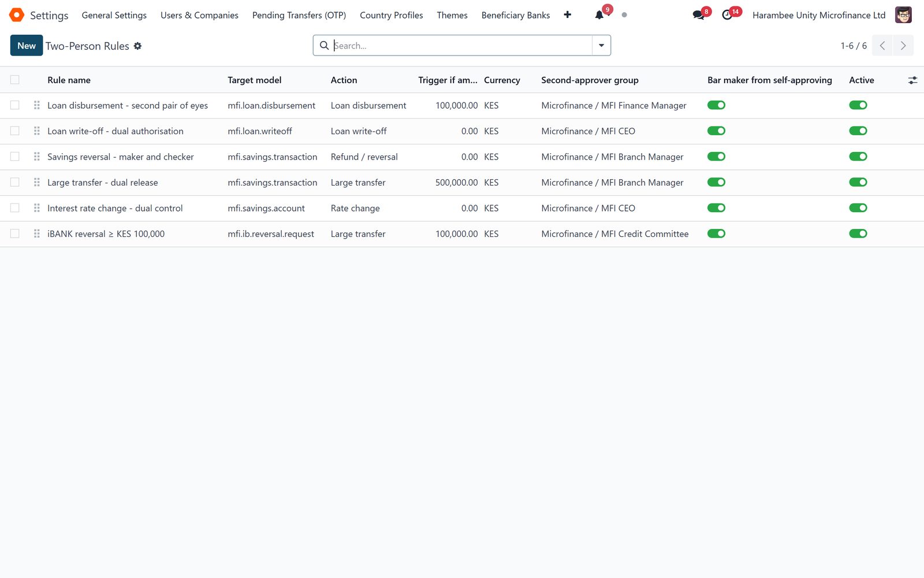Open the activities clock icon
Screen dimensions: 924x578
point(727,15)
